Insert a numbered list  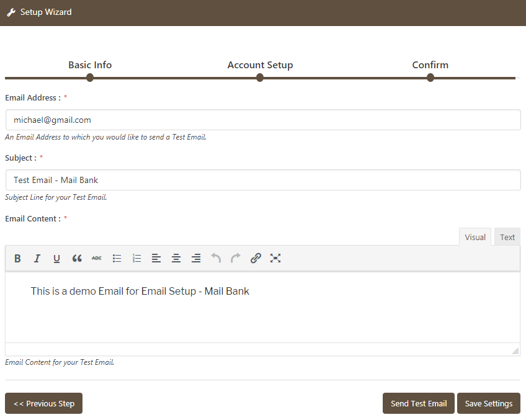[x=136, y=259]
